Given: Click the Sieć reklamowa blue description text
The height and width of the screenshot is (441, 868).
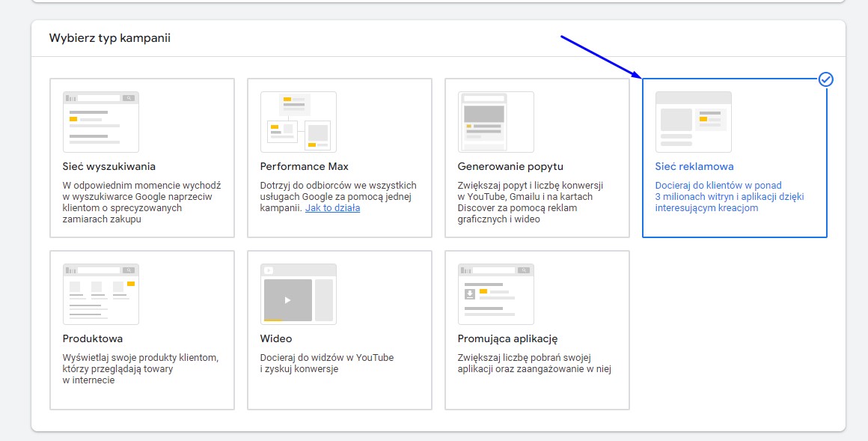Looking at the screenshot, I should click(x=729, y=197).
